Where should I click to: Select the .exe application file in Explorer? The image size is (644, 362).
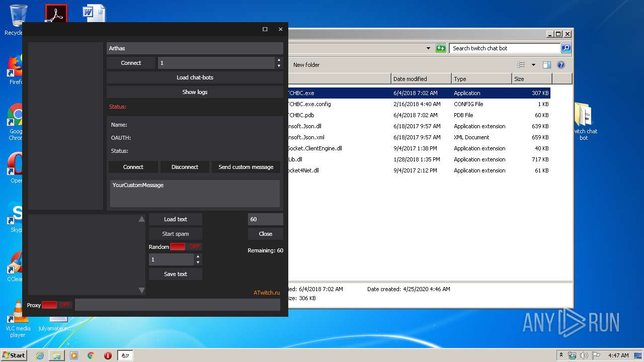tap(419, 93)
